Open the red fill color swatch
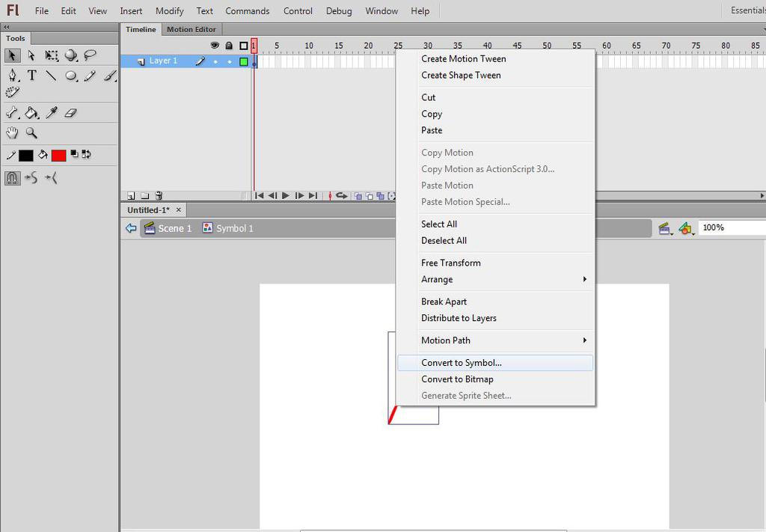The image size is (766, 532). point(58,156)
